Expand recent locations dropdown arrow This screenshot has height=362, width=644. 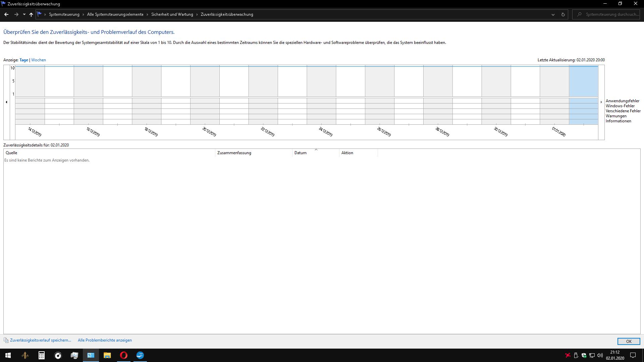[24, 14]
